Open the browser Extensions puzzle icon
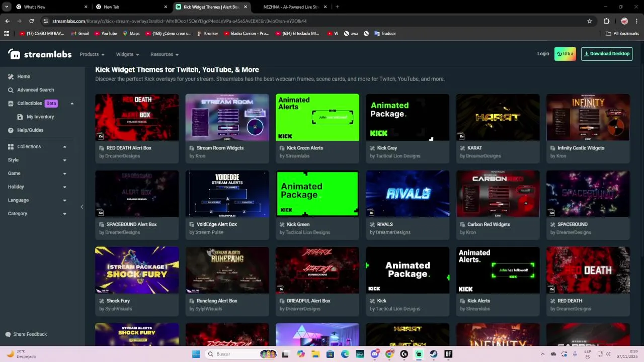Screen dimensions: 644x362 point(606,21)
